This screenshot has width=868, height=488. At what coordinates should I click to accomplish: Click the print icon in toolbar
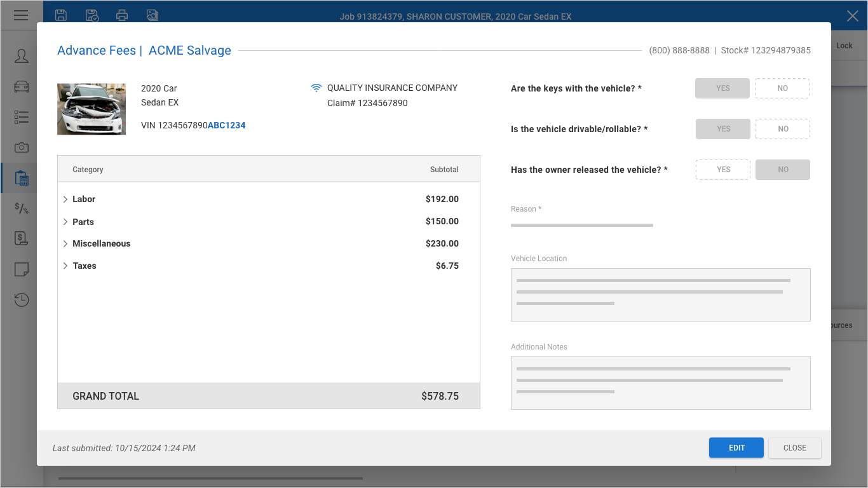tap(122, 15)
